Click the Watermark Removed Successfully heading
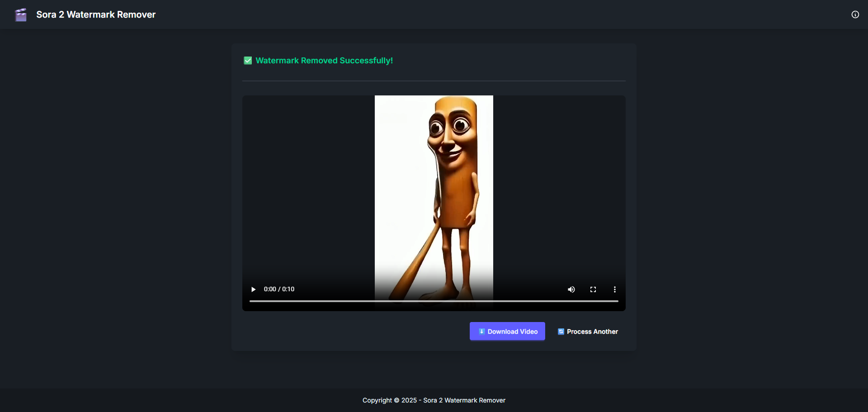868x412 pixels. (x=324, y=61)
